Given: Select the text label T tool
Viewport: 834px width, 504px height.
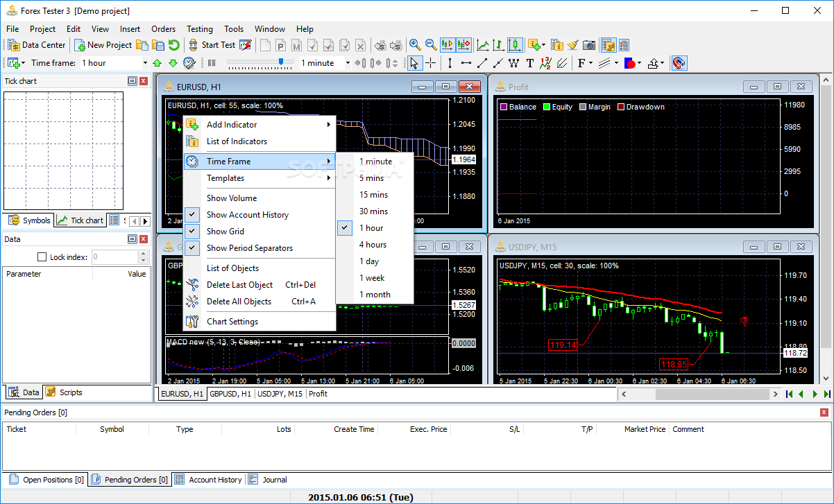Looking at the screenshot, I should click(x=529, y=63).
